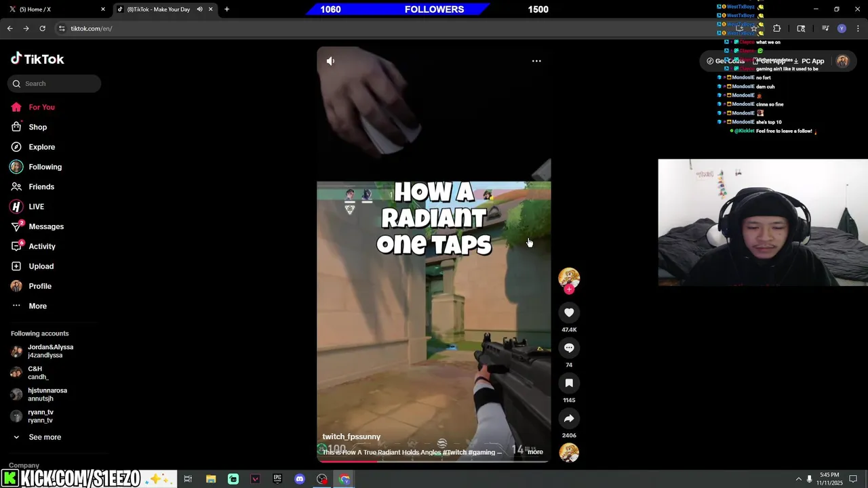
Task: Open Chrome extensions puzzle icon
Action: (776, 28)
